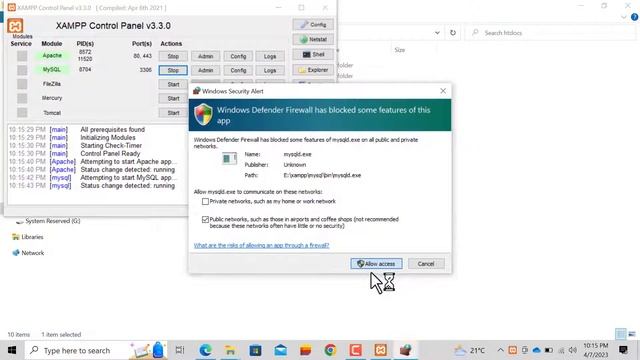Open the MySQL Admin page
Viewport: 640px width, 360px height.
(205, 70)
